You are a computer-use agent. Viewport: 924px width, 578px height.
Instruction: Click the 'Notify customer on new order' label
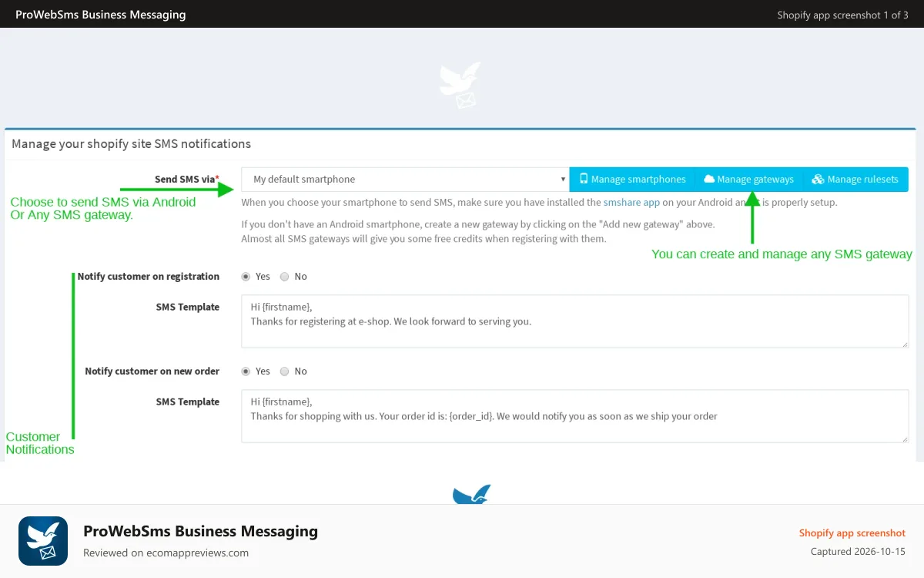coord(152,371)
